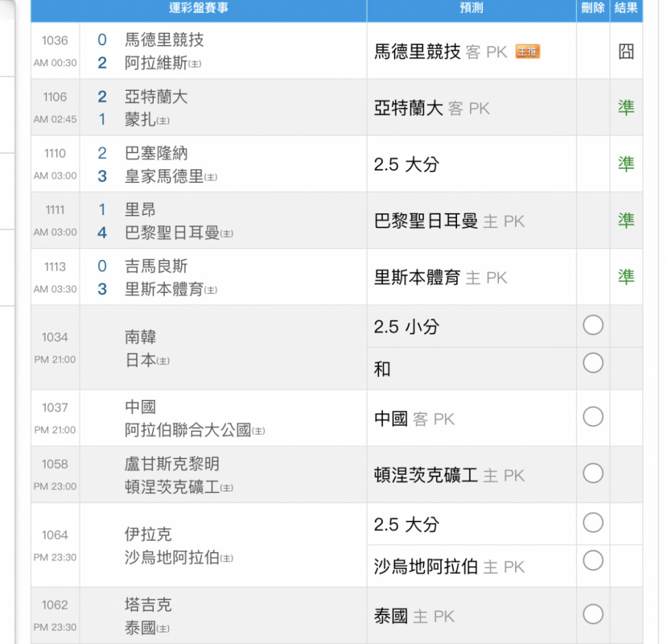Click the PM 23:00 kickoff time
The height and width of the screenshot is (644, 667).
coord(55,486)
